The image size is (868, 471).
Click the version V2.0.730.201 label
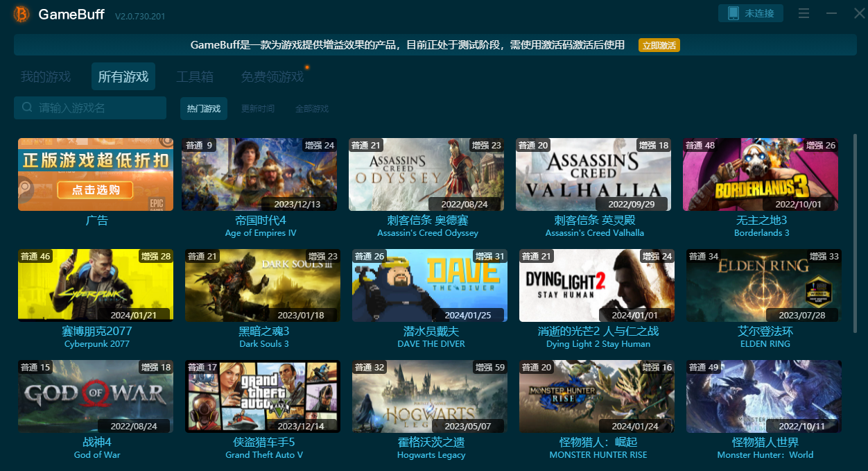(x=140, y=16)
